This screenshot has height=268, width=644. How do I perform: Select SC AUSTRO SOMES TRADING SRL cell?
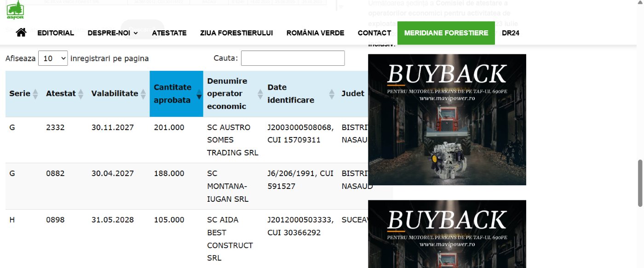point(233,140)
